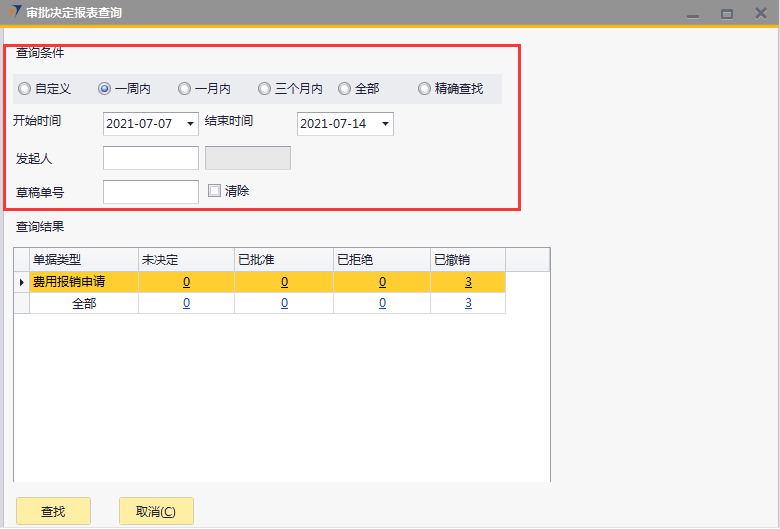Select the 全部 radio button
The height and width of the screenshot is (529, 780).
tap(345, 89)
